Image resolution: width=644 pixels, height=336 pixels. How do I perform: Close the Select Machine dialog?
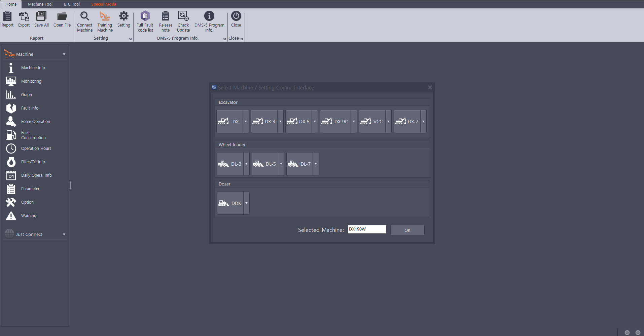point(430,87)
